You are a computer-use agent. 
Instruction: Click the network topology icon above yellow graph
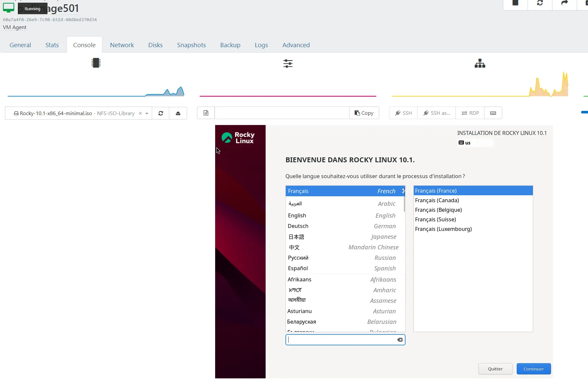480,63
